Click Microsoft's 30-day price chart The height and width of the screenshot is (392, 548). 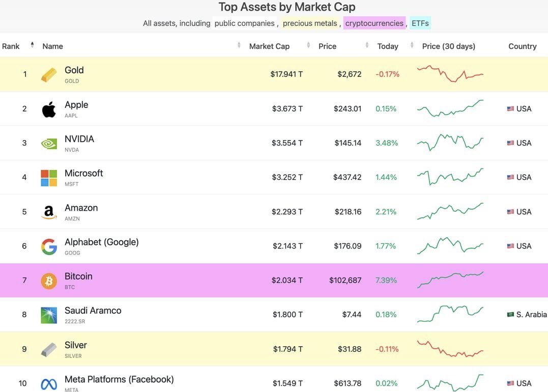click(x=450, y=177)
